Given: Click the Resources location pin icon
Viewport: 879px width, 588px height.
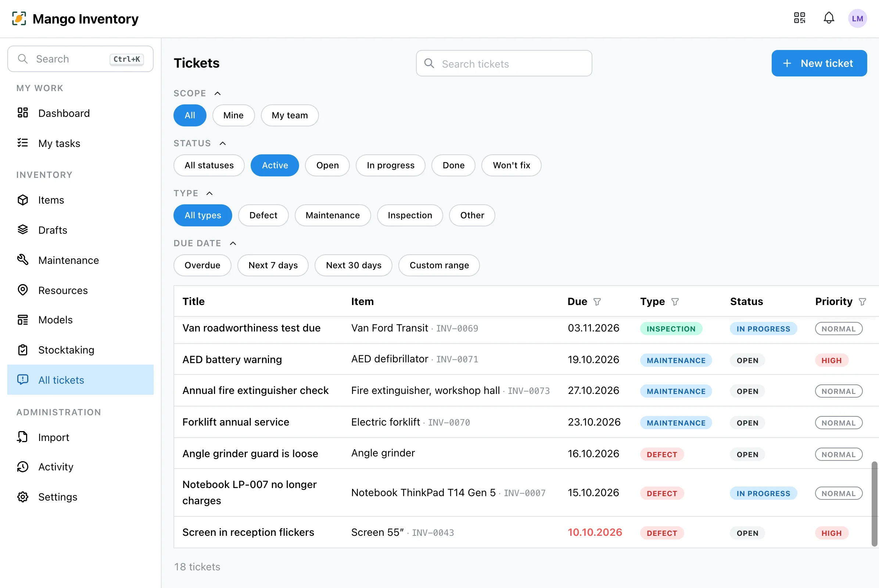Looking at the screenshot, I should pyautogui.click(x=23, y=290).
